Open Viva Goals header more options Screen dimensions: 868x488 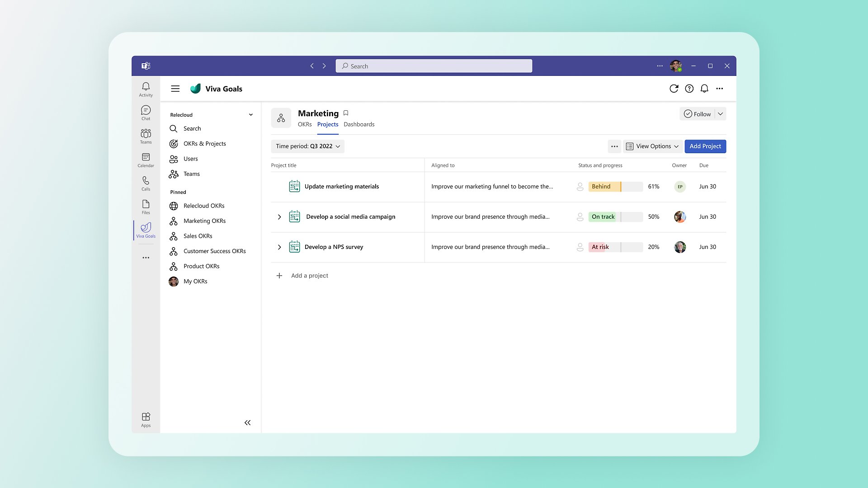click(720, 89)
